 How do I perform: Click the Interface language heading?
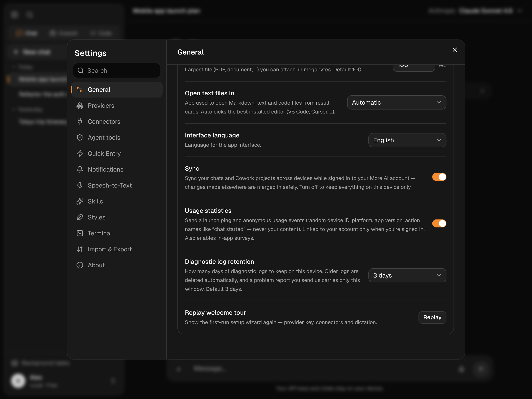pyautogui.click(x=212, y=135)
